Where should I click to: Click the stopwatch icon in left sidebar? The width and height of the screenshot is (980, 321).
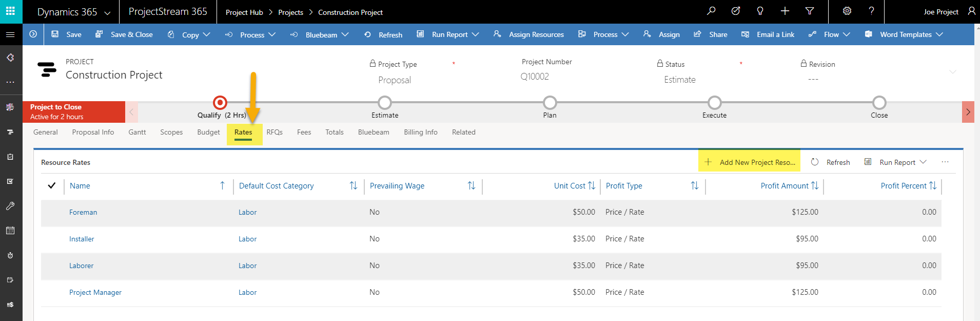pyautogui.click(x=10, y=255)
